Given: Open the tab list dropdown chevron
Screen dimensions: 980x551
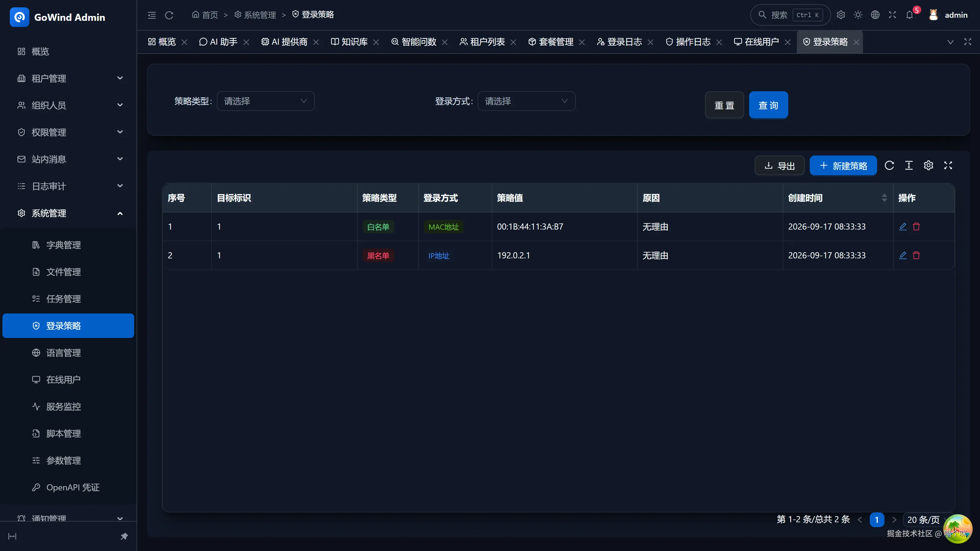Looking at the screenshot, I should coord(950,42).
